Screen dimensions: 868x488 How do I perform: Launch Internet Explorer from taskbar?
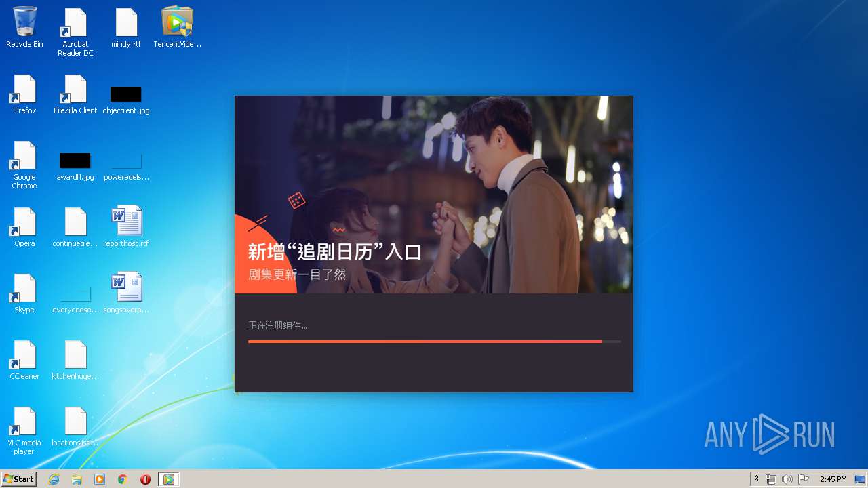[x=54, y=479]
